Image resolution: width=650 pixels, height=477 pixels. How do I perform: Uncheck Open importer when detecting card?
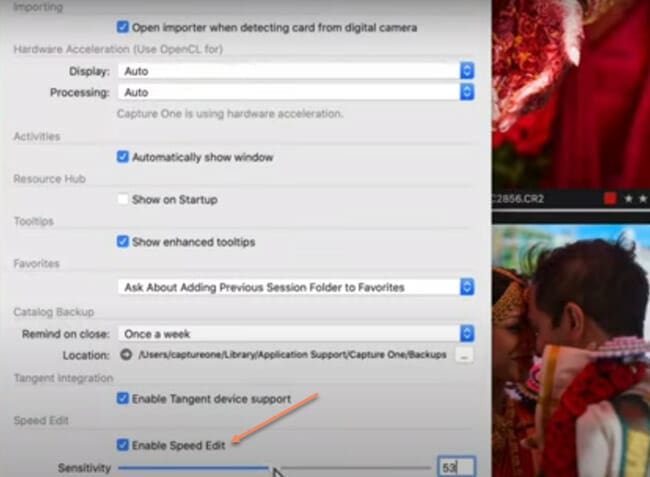click(123, 27)
